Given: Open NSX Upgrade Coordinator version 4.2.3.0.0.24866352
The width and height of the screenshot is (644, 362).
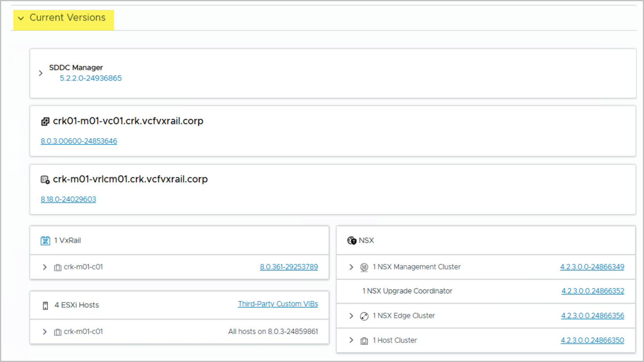Looking at the screenshot, I should (592, 291).
